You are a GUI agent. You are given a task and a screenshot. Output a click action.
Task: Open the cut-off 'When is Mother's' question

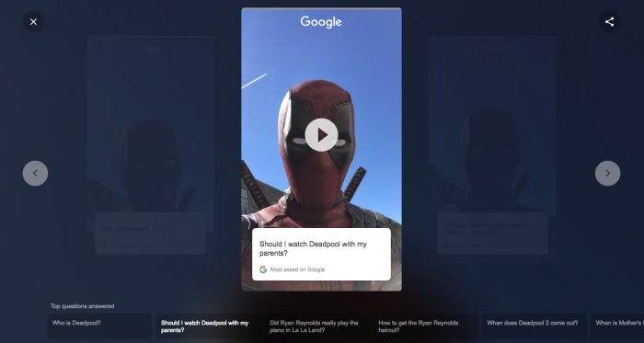[x=617, y=326]
